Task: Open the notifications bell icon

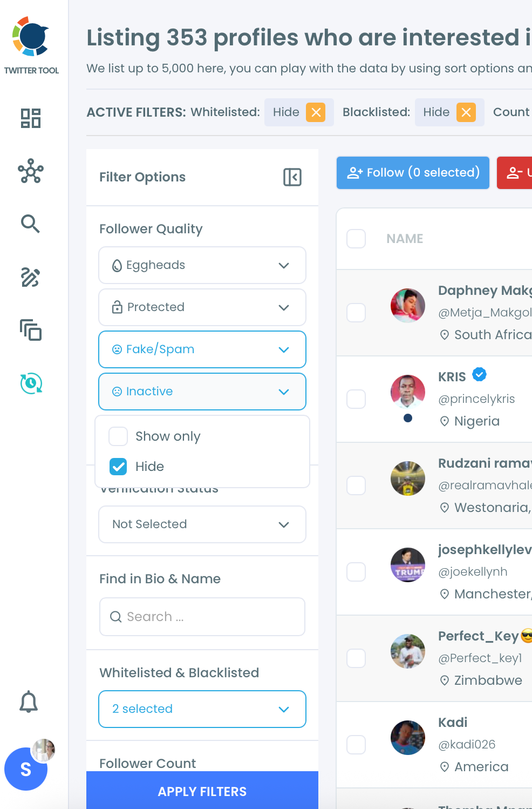Action: coord(29,702)
